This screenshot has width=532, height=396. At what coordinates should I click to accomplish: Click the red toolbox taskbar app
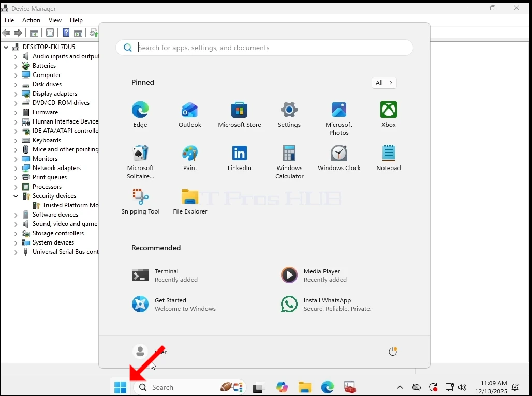click(x=350, y=387)
